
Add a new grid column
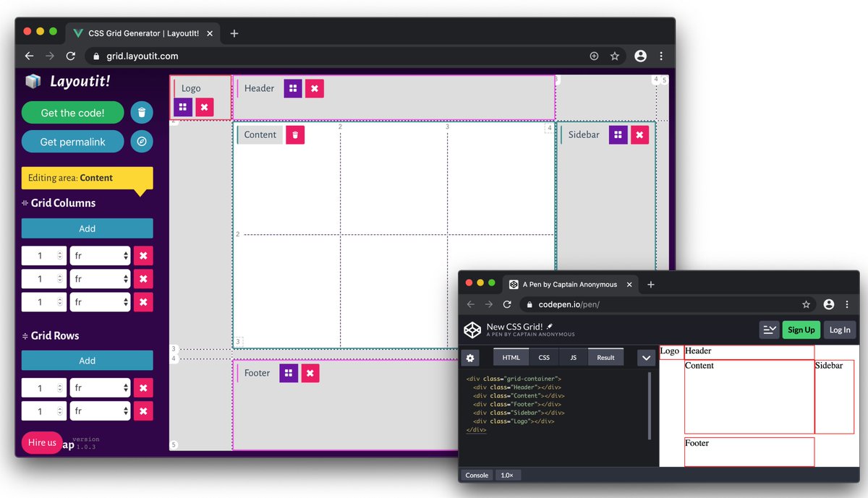[88, 228]
